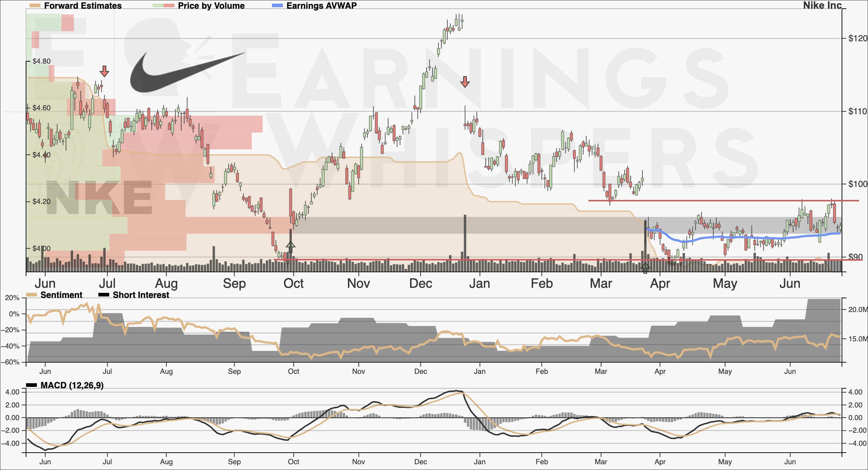868x470 pixels.
Task: Select the Short Interest legend label
Action: click(141, 295)
